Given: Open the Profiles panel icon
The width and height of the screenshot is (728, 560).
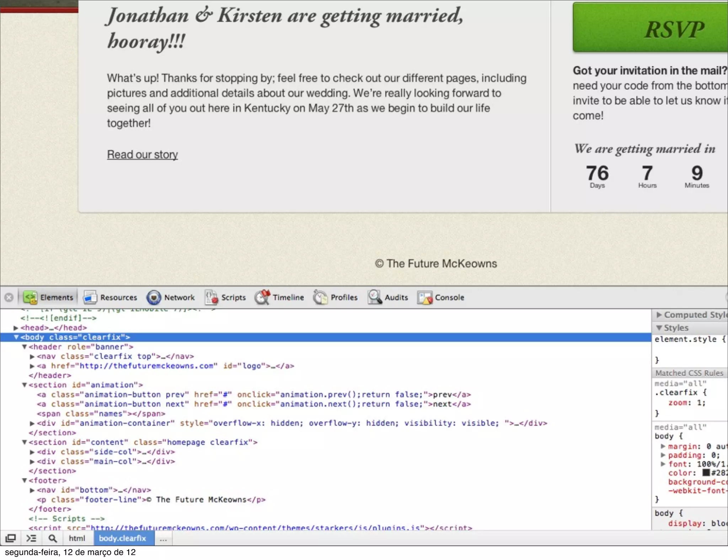Looking at the screenshot, I should pos(320,297).
